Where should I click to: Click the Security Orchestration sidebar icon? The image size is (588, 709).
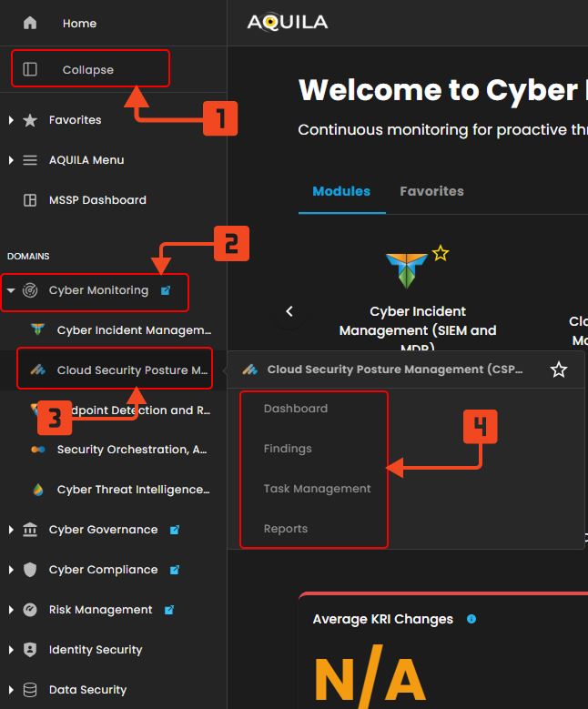(37, 450)
